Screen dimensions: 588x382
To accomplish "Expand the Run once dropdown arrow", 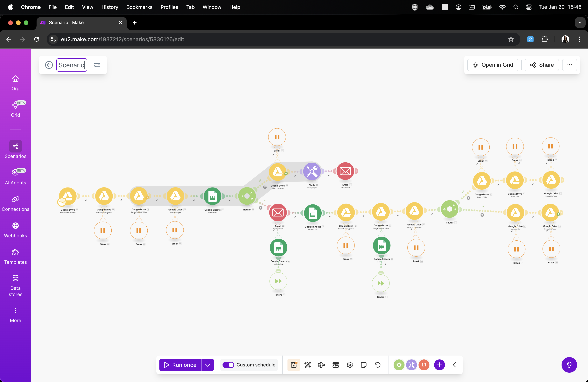I will (x=208, y=365).
